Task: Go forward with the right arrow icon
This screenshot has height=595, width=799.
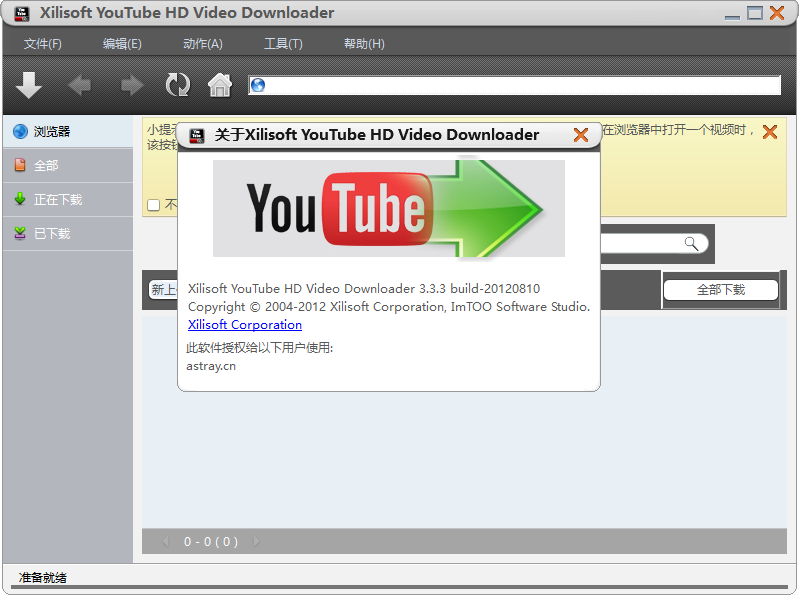Action: coord(132,85)
